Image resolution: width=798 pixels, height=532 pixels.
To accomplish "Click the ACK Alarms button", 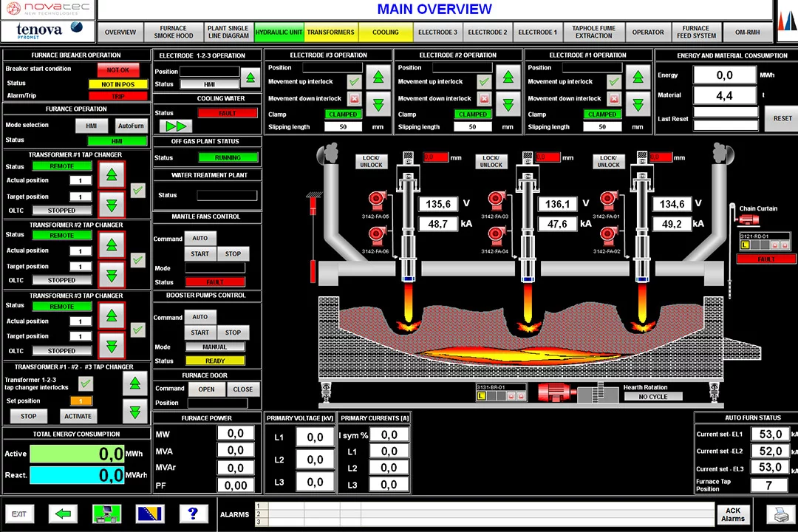I will [x=732, y=514].
